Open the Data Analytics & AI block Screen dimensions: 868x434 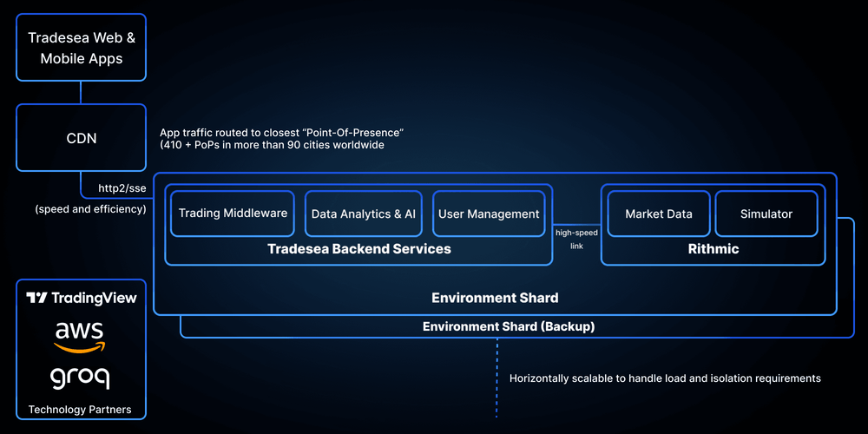[x=363, y=214]
